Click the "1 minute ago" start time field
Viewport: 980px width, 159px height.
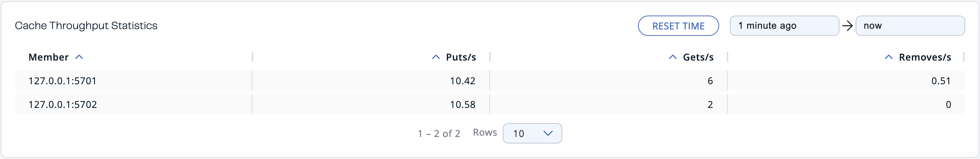pyautogui.click(x=784, y=26)
